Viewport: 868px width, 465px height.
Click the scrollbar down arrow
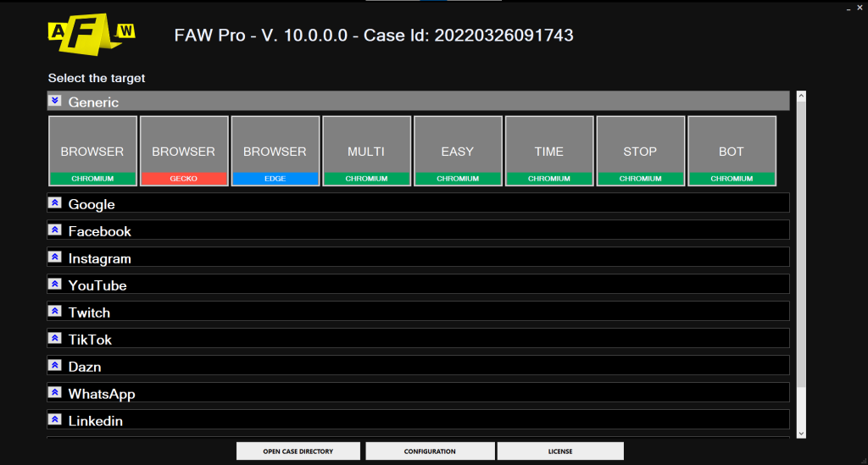pos(801,434)
